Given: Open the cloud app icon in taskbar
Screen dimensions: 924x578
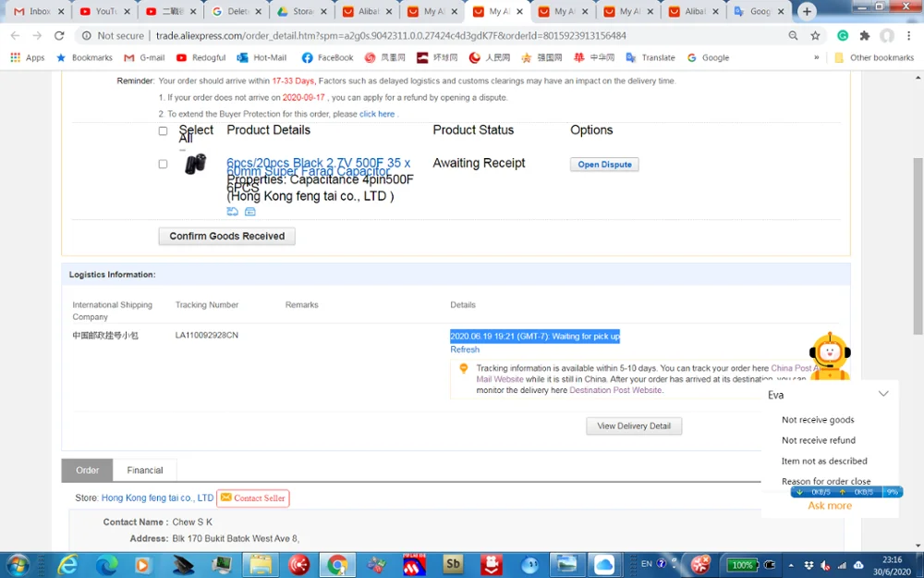Looking at the screenshot, I should (604, 565).
